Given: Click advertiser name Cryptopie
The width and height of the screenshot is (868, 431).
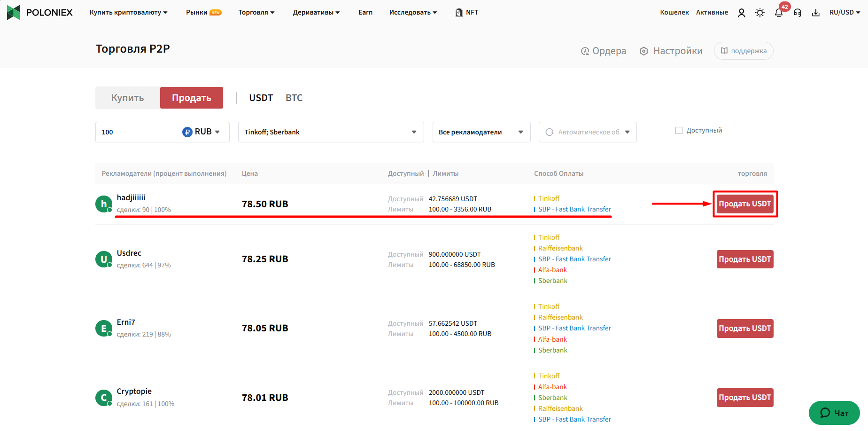Looking at the screenshot, I should tap(134, 391).
